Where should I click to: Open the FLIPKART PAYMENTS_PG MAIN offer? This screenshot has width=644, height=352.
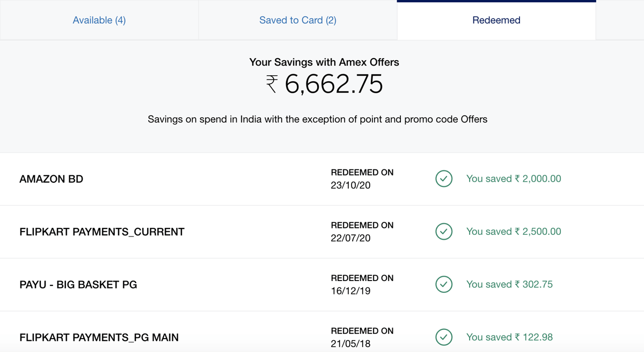[x=99, y=337]
